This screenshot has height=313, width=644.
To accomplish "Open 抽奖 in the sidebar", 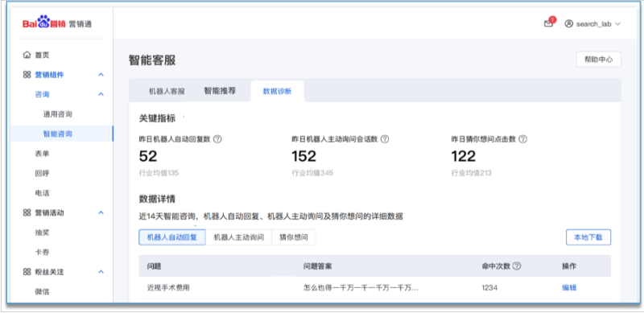I will [43, 233].
